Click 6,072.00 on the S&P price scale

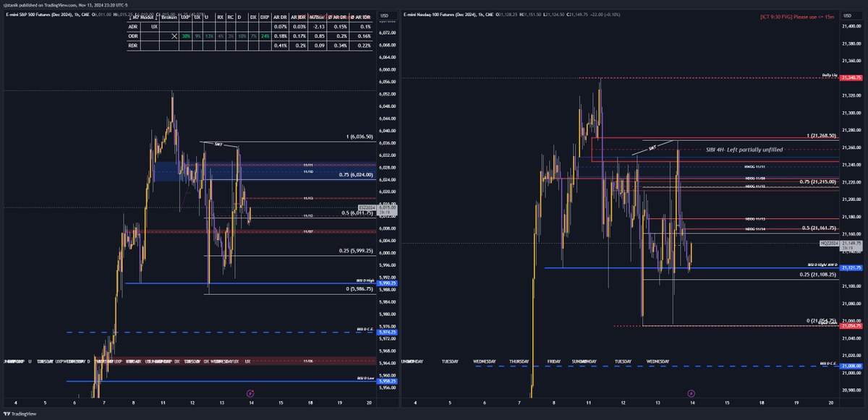coord(387,33)
